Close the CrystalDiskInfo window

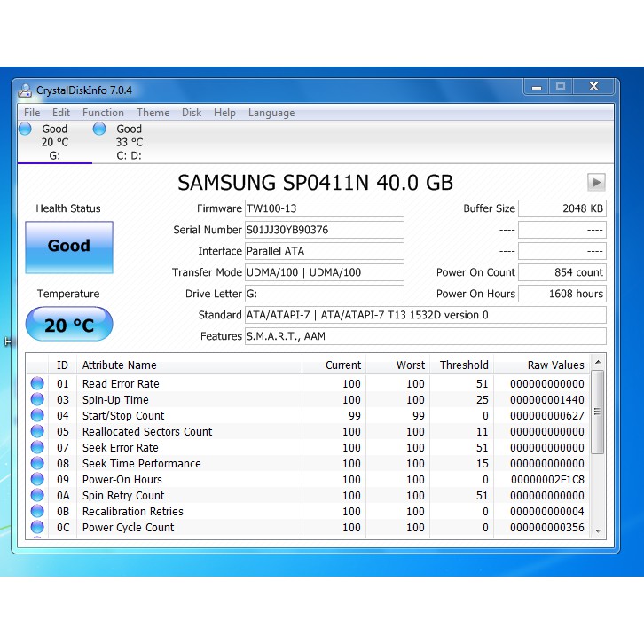[593, 87]
